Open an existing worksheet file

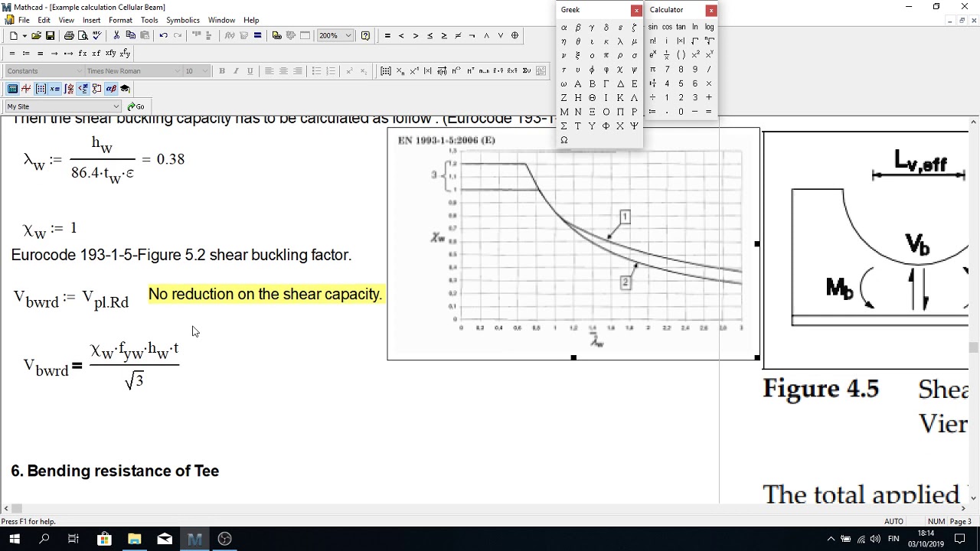(x=37, y=35)
